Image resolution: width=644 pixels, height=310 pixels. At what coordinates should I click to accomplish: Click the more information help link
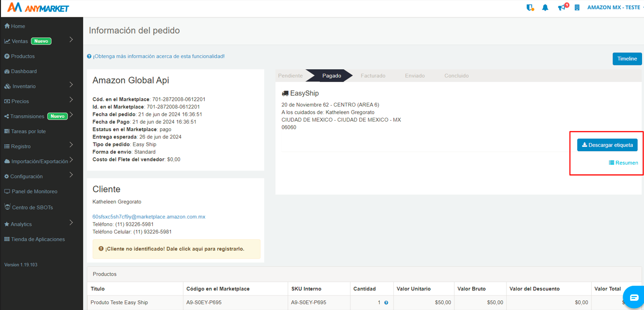pyautogui.click(x=155, y=56)
